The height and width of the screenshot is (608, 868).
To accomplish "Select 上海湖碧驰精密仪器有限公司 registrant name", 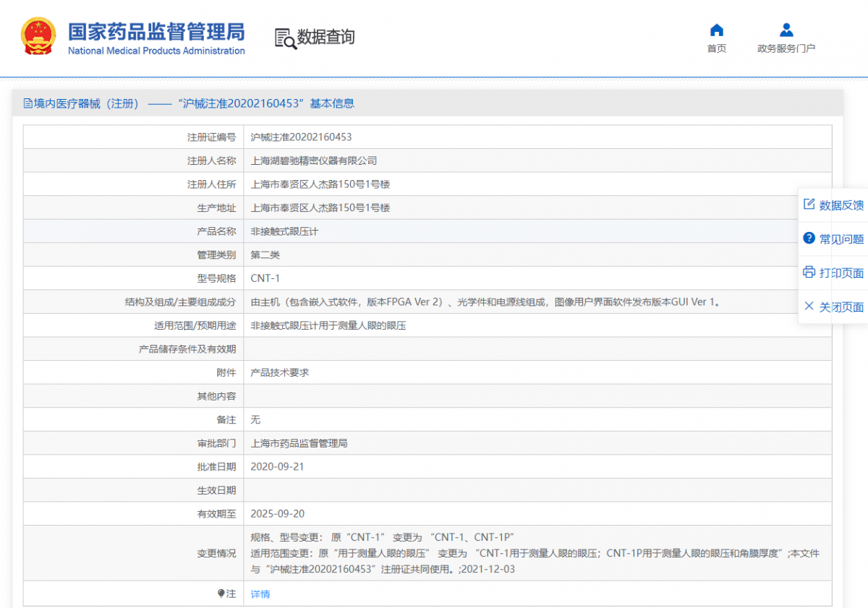I will coord(313,160).
